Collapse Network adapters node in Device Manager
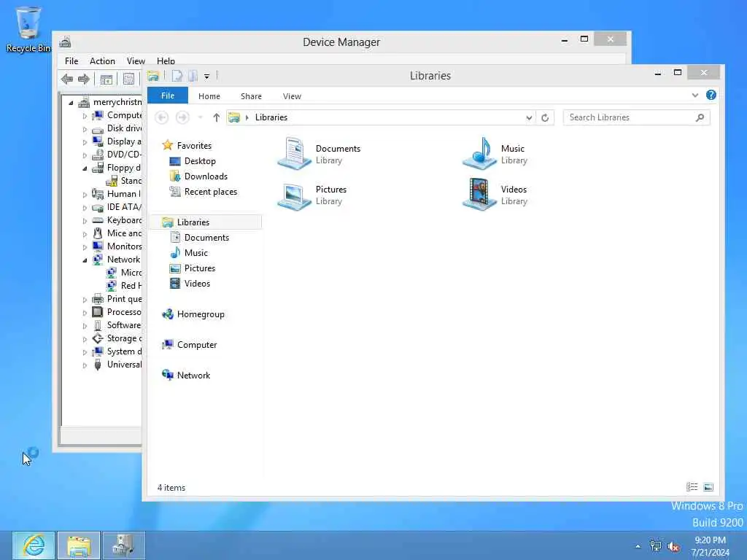Viewport: 747px width, 560px height. point(85,260)
